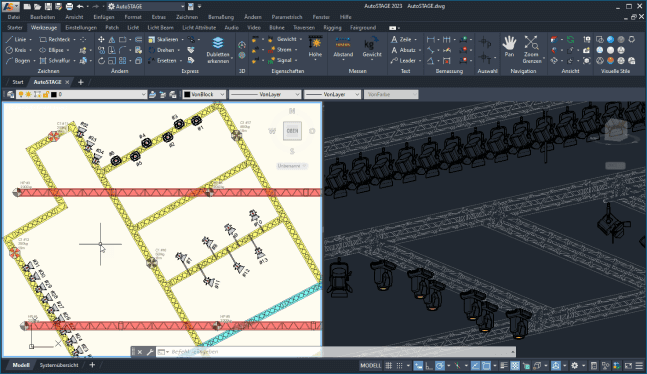This screenshot has width=647, height=374.
Task: Open the Bemaßung menu
Action: 221,17
